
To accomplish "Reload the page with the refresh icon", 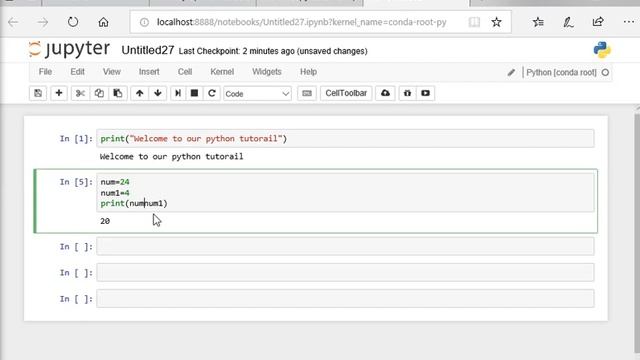I will (x=73, y=22).
